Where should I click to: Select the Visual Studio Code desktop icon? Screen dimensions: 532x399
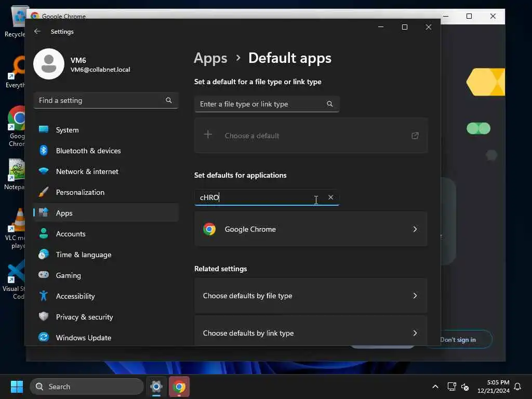[x=14, y=280]
